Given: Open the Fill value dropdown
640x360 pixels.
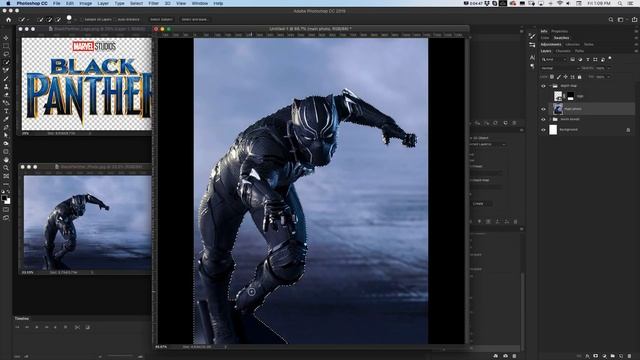Looking at the screenshot, I should [x=608, y=77].
